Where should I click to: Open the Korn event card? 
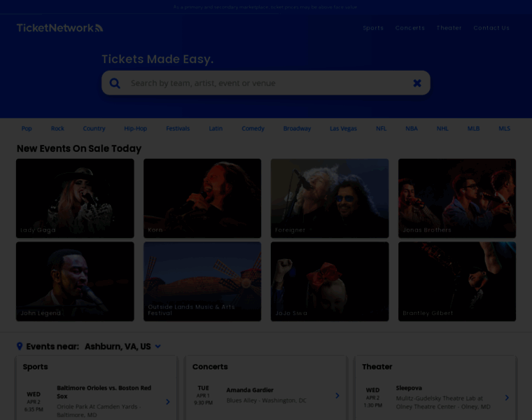click(x=202, y=198)
